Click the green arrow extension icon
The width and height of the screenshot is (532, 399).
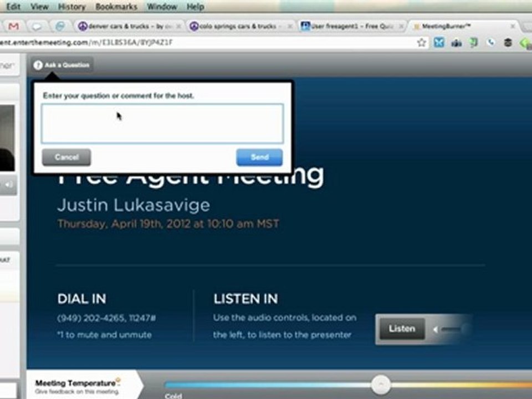point(525,43)
